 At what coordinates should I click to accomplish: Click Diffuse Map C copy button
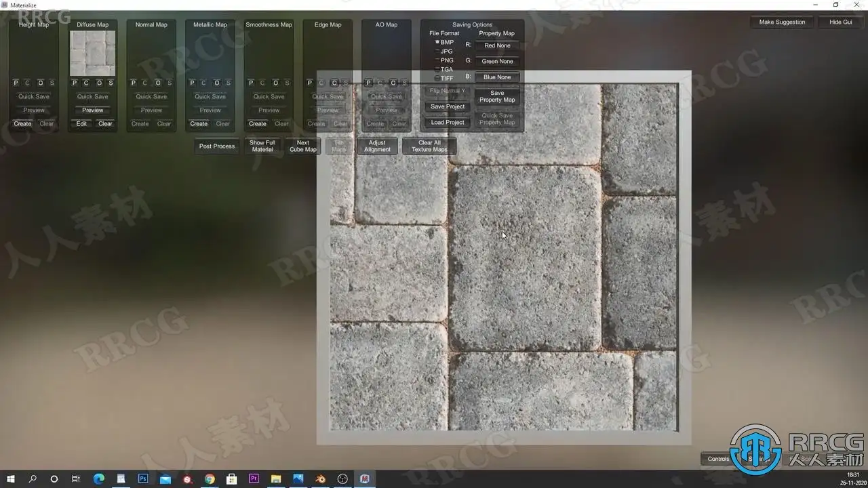[x=86, y=83]
